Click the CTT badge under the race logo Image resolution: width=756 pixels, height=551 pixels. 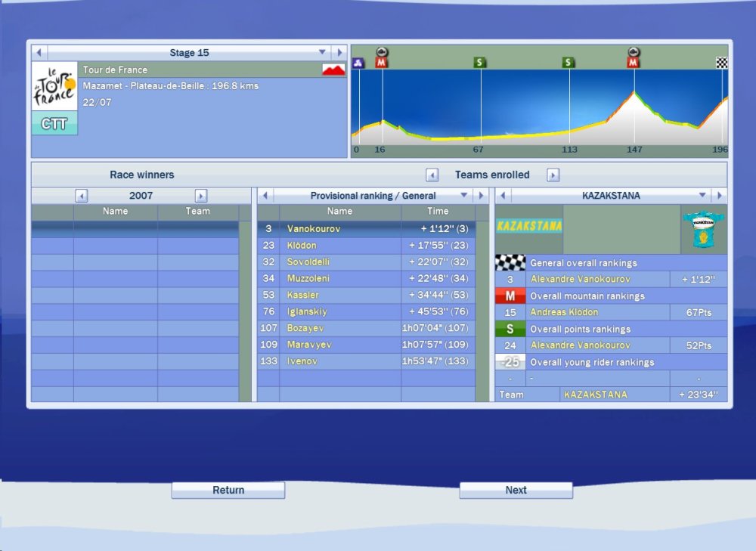click(x=54, y=124)
